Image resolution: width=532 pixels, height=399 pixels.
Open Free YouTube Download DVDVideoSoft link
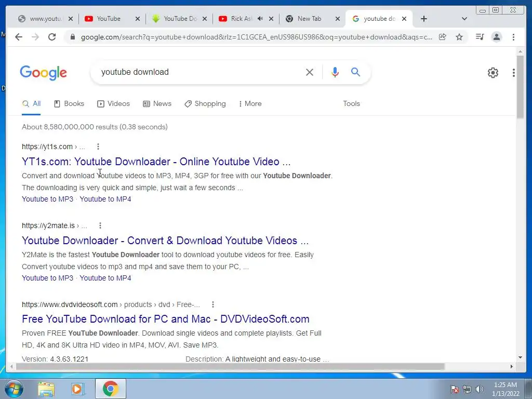[x=166, y=319]
